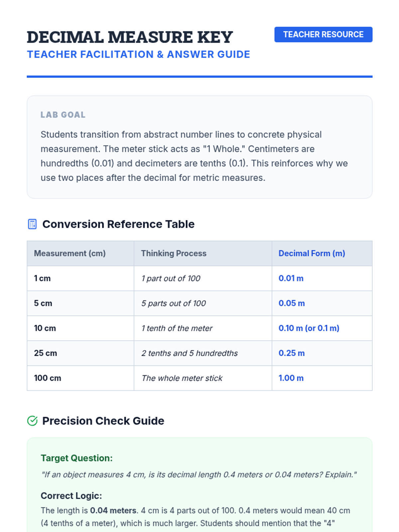Image resolution: width=399 pixels, height=532 pixels.
Task: Select the Thinking Process column header
Action: (x=174, y=253)
